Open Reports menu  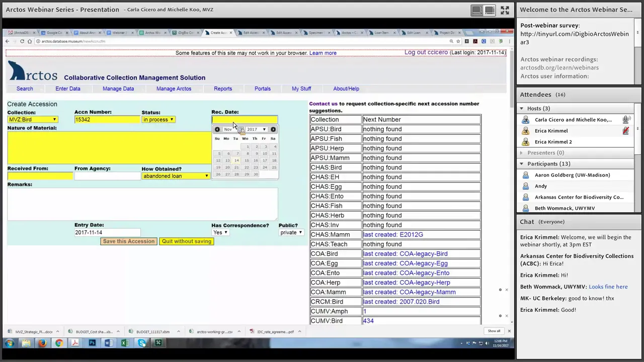pyautogui.click(x=223, y=88)
